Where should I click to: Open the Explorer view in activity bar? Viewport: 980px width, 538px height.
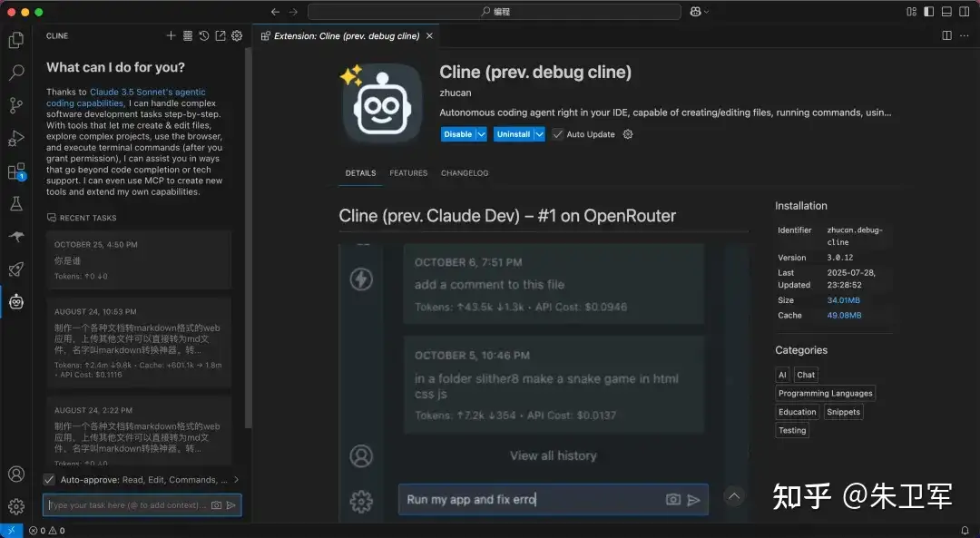coord(16,40)
